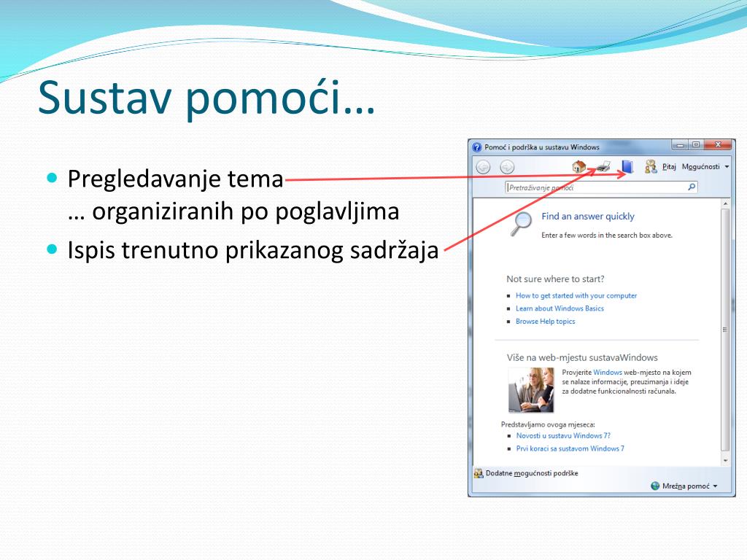Screen dimensions: 747x560
Task: Click 'Više na web-mjestu sustavaWindows' heading
Action: [582, 357]
